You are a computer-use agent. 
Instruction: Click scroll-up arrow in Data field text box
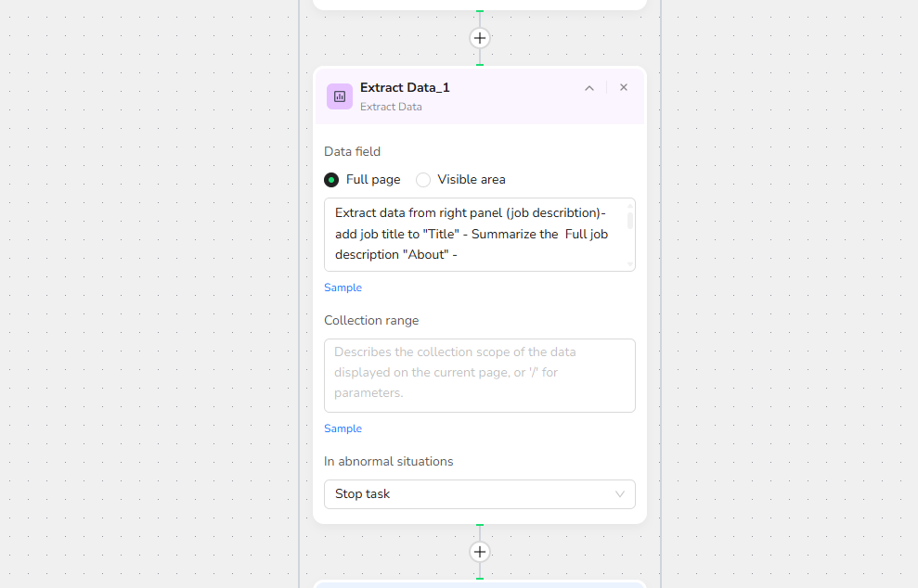[630, 206]
